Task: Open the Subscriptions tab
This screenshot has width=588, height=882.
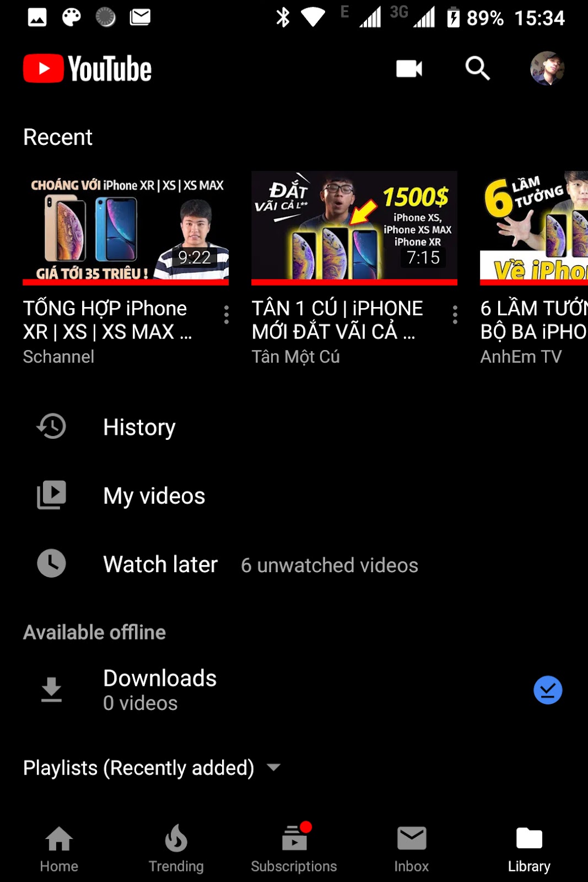Action: pyautogui.click(x=294, y=849)
